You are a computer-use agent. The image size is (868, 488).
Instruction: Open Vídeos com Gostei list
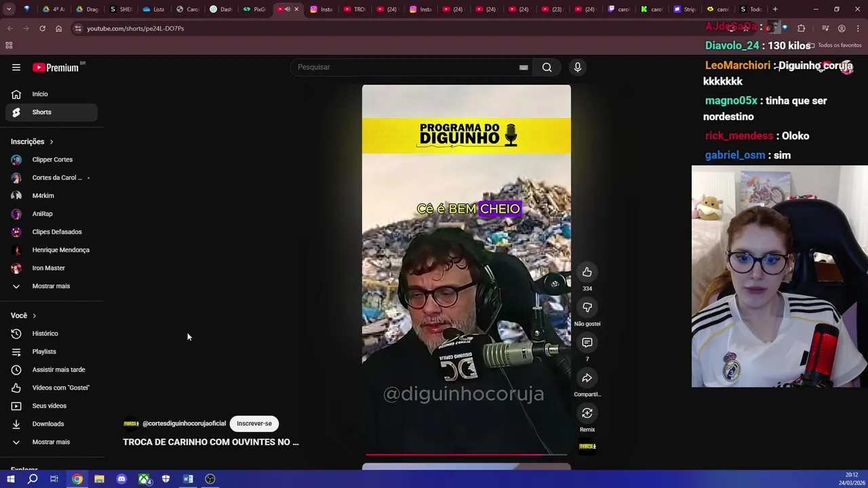(x=52, y=388)
